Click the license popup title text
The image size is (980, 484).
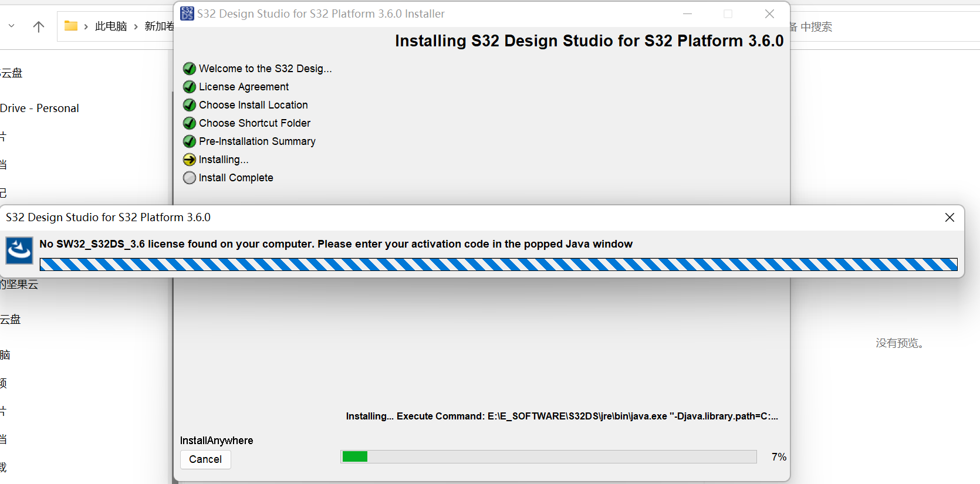tap(108, 218)
